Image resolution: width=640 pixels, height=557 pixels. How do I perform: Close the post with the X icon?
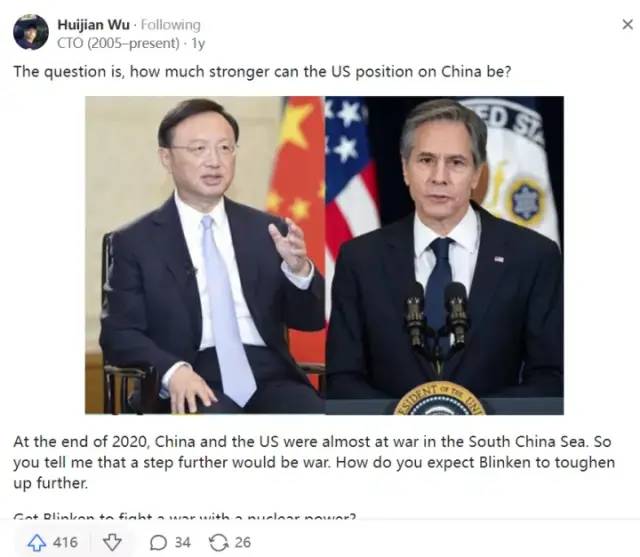[x=628, y=24]
